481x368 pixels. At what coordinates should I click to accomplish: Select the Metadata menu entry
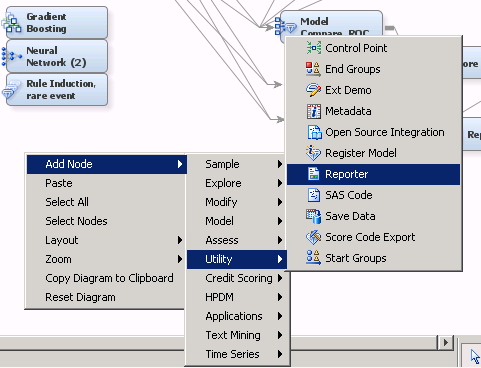(x=373, y=111)
